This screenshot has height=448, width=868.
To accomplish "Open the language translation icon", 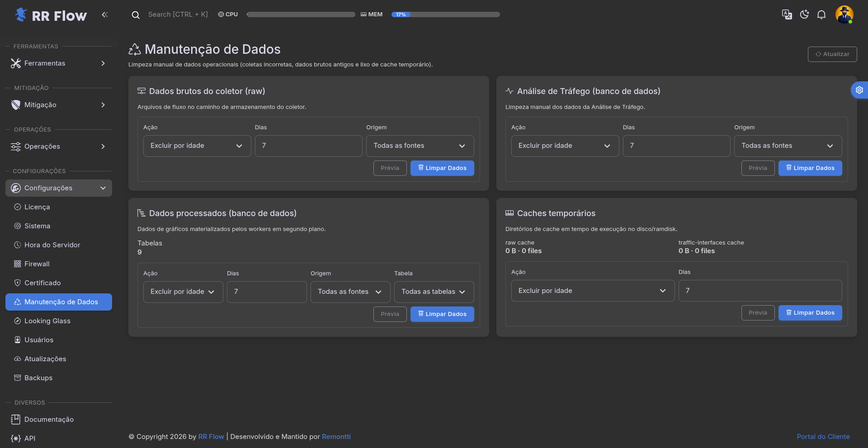I will 787,14.
